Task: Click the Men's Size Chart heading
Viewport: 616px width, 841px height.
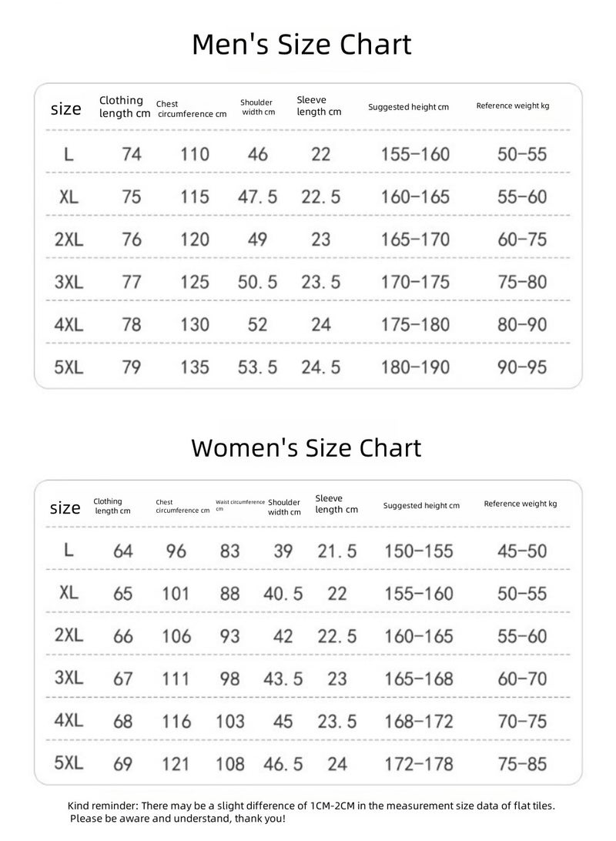Action: [x=301, y=45]
